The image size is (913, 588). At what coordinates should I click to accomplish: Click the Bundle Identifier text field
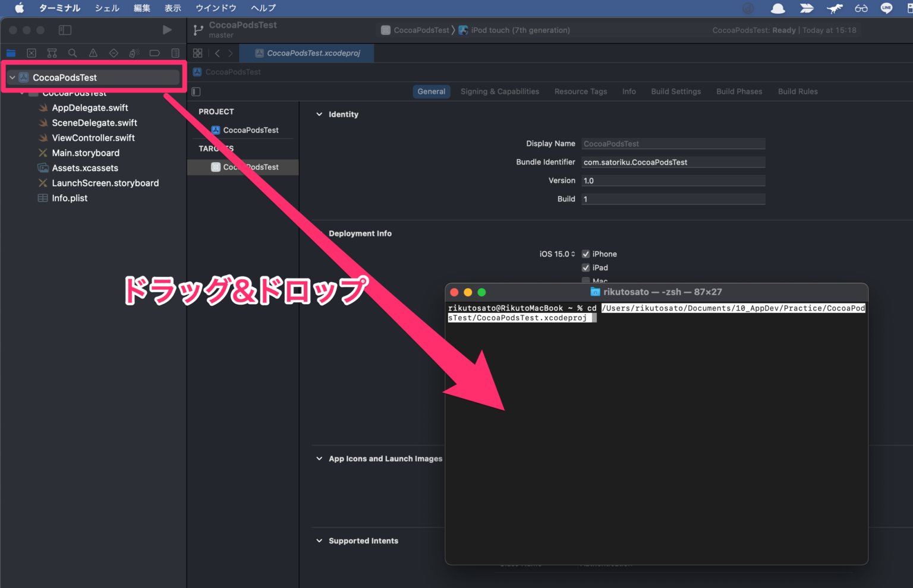[673, 162]
